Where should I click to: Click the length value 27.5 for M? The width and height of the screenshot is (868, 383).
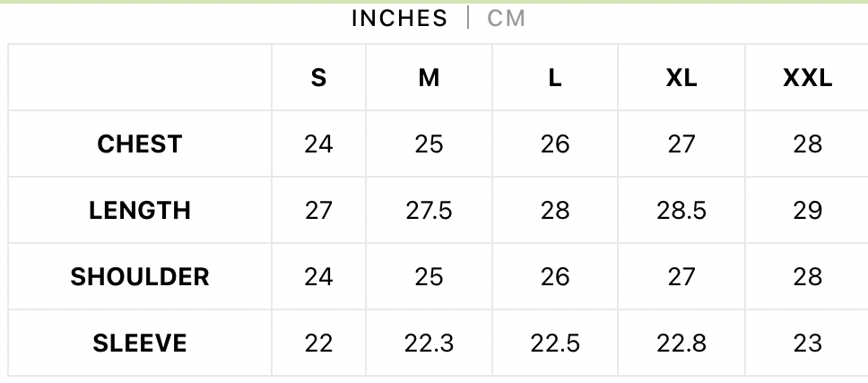coord(429,210)
